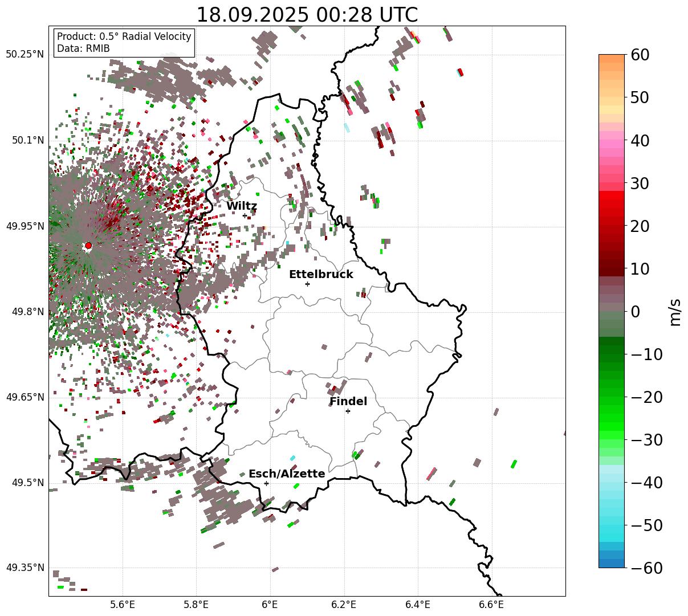Click the −40 colorbar tick label
This screenshot has width=688, height=616.
pyautogui.click(x=646, y=483)
